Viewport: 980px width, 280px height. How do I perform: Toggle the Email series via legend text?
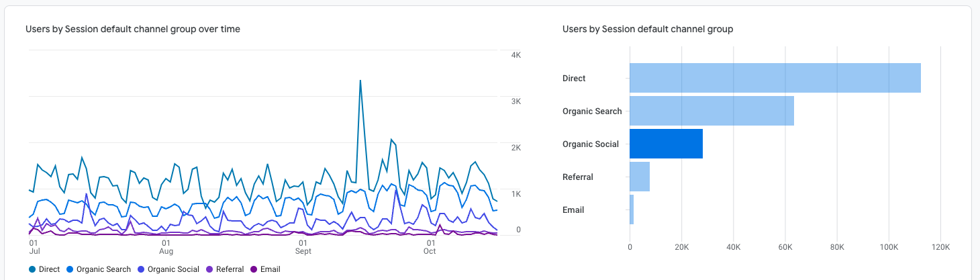pyautogui.click(x=270, y=269)
